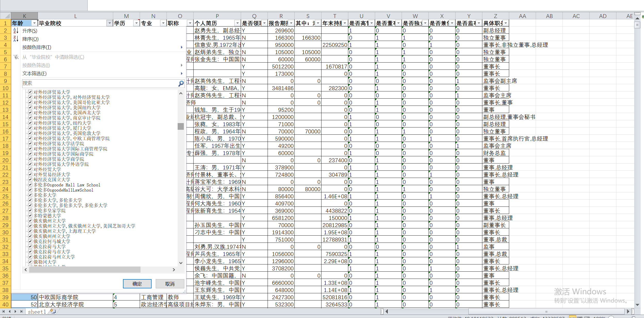644x318 pixels.
Task: Jump to last sheet navigation arrow
Action: [22, 312]
